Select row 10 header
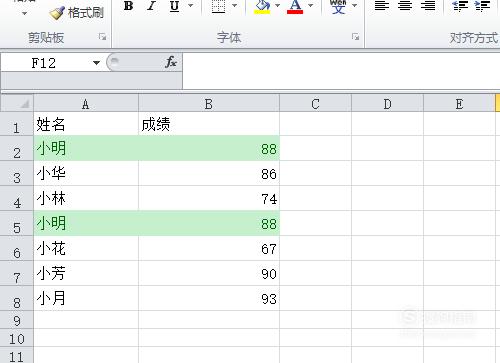Image resolution: width=500 pixels, height=363 pixels. pos(17,338)
